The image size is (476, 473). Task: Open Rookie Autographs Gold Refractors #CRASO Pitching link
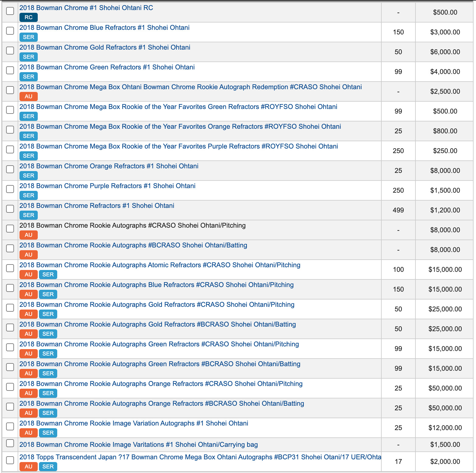pyautogui.click(x=157, y=305)
